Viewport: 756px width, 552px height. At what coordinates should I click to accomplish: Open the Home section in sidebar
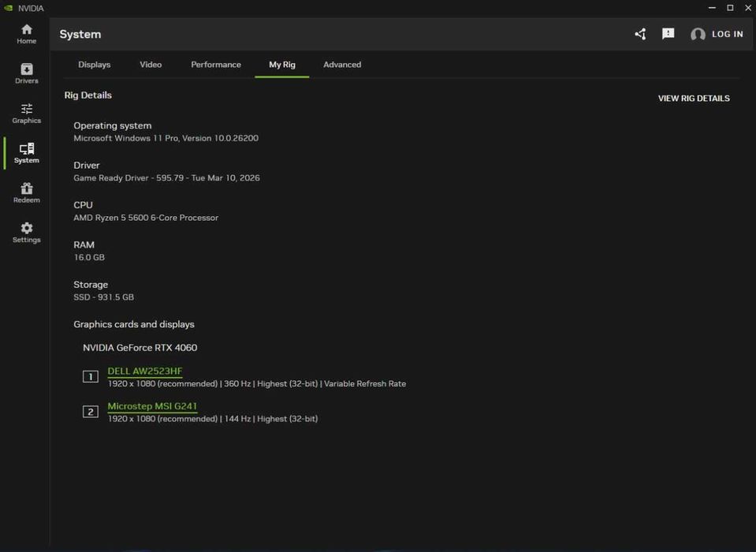pos(27,34)
